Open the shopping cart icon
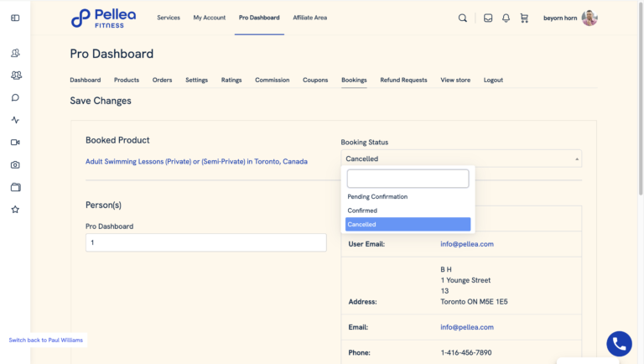Screen dimensions: 644x364 (x=524, y=18)
